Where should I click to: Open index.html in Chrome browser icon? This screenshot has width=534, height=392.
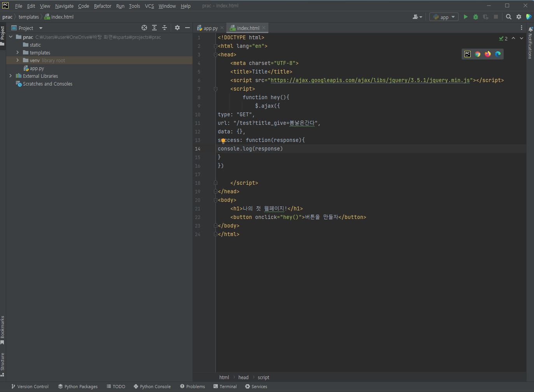click(478, 54)
